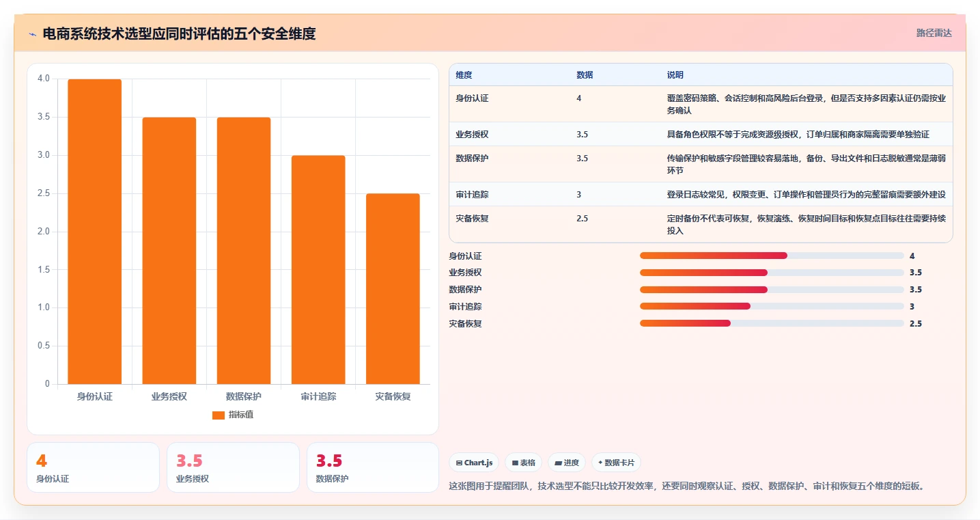Screen dimensions: 980x520
Task: Click the 表格 tag chip
Action: click(523, 463)
